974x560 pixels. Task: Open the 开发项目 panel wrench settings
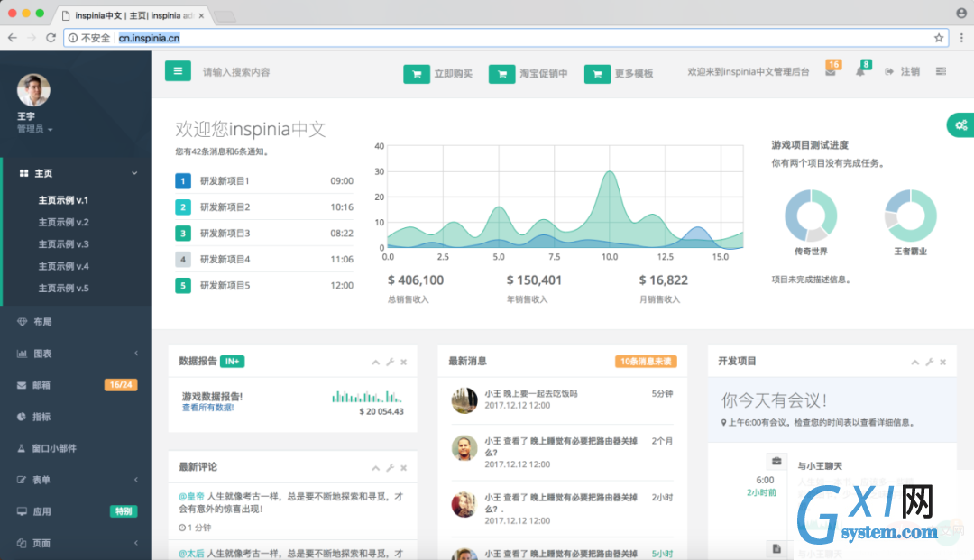[x=929, y=362]
